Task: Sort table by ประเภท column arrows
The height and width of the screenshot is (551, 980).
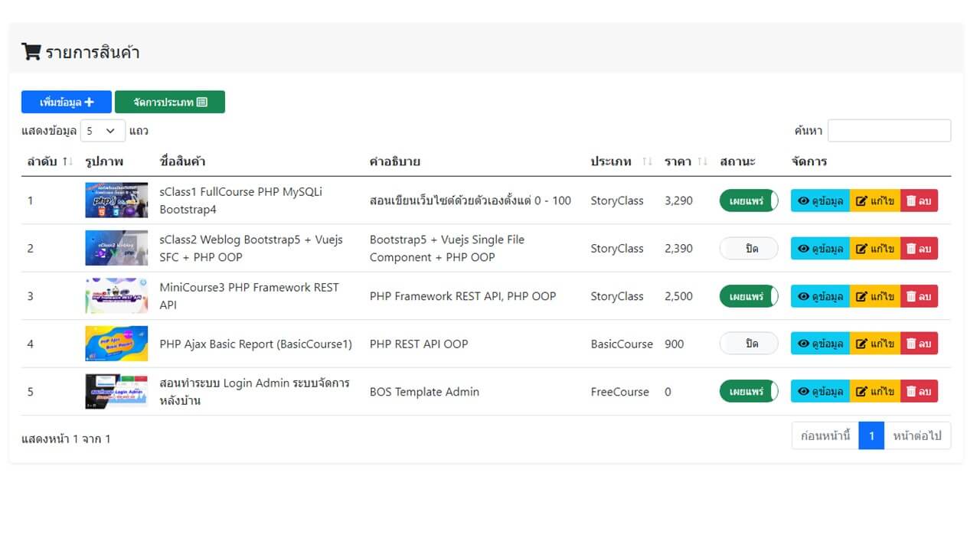Action: [x=648, y=161]
